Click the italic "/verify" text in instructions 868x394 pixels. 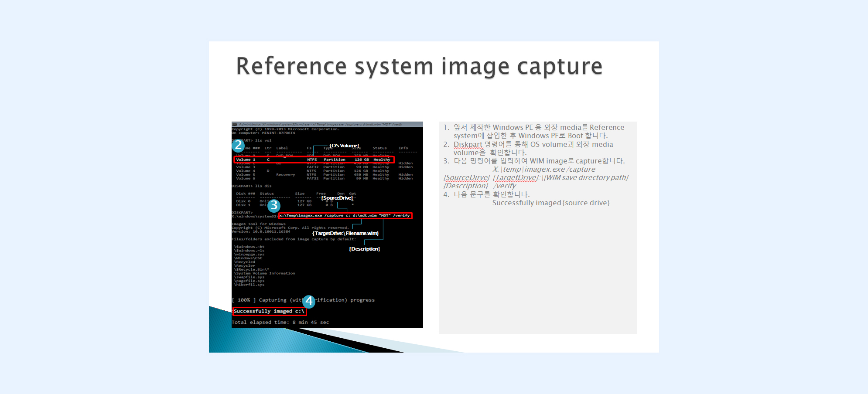tap(505, 186)
